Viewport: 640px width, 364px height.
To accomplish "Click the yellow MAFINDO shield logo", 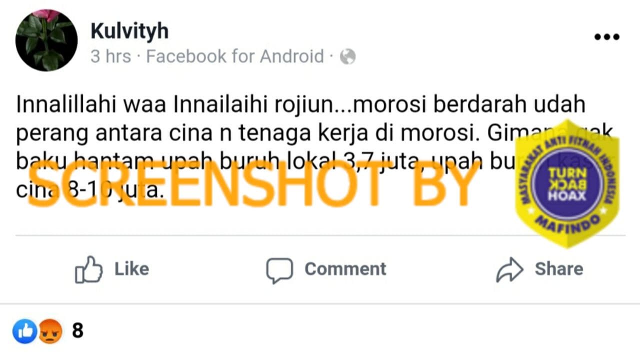I will click(x=567, y=183).
